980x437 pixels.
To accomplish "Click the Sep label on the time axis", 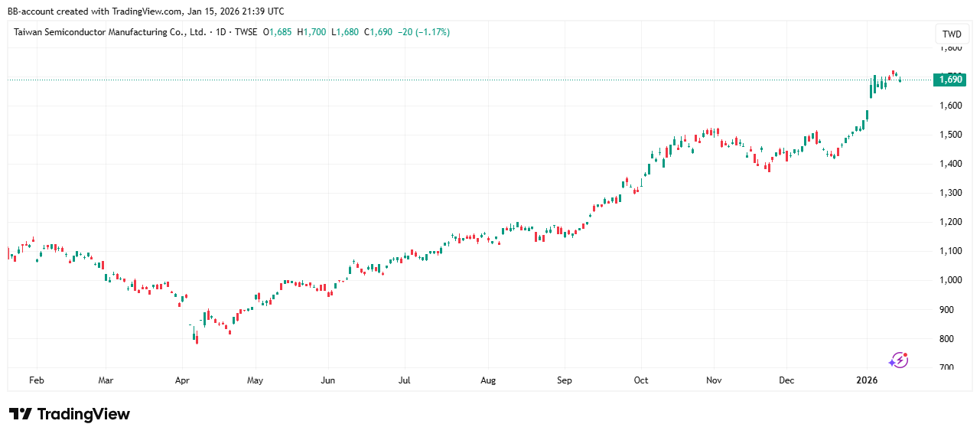I will click(x=565, y=380).
